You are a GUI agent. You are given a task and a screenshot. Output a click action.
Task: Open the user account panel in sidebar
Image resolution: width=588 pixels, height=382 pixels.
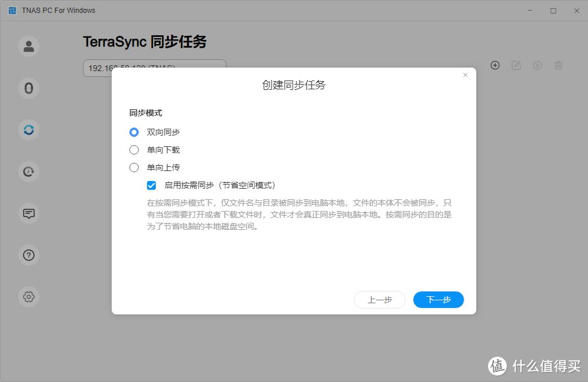[29, 46]
